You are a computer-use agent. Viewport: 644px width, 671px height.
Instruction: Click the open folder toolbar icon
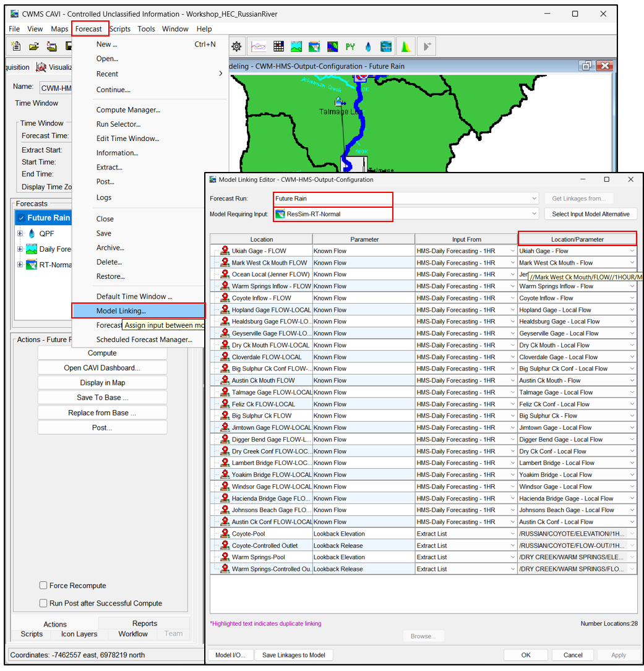pos(34,46)
